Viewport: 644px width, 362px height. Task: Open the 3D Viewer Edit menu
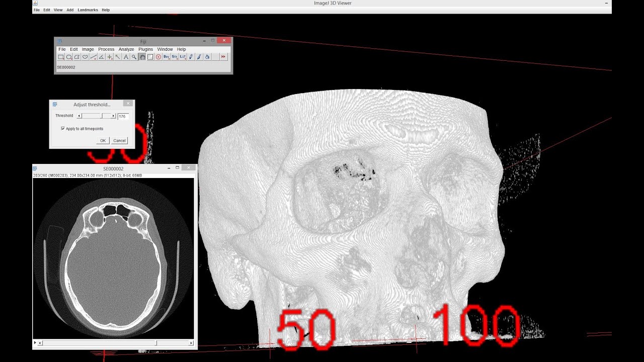(47, 10)
